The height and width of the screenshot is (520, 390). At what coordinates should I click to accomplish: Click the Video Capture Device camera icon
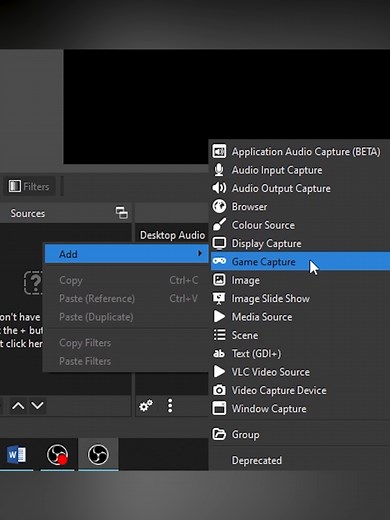click(x=219, y=390)
